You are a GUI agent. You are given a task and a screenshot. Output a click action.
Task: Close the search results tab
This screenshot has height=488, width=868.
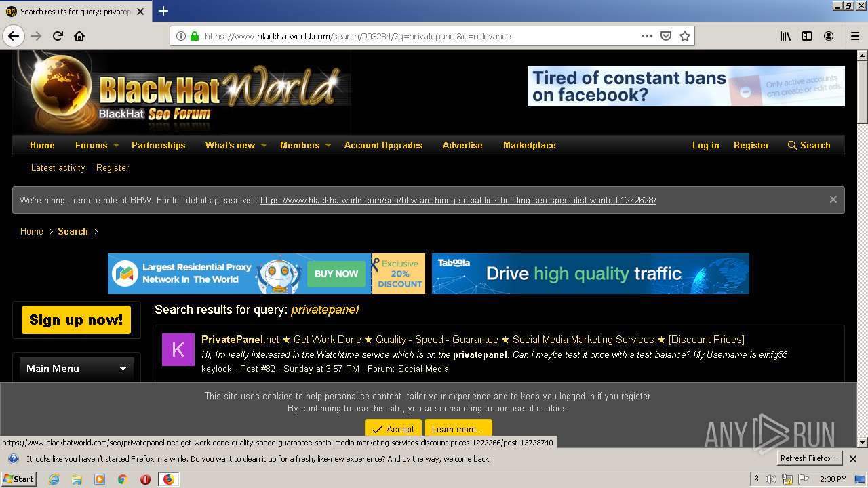(x=140, y=12)
